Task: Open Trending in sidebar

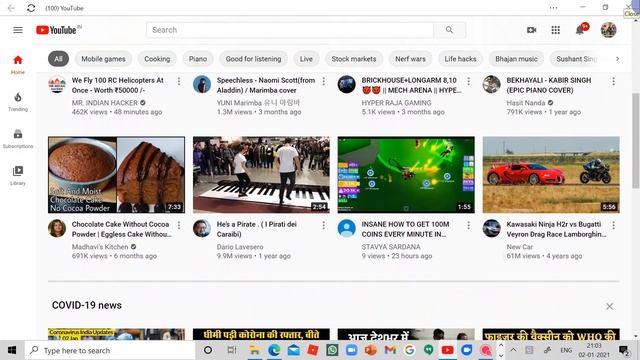Action: [x=18, y=102]
